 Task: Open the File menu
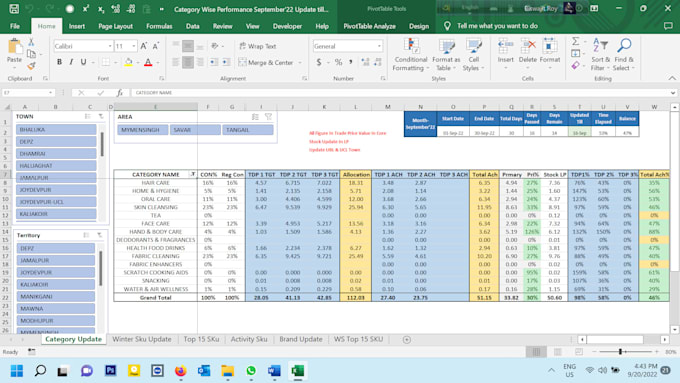15,26
